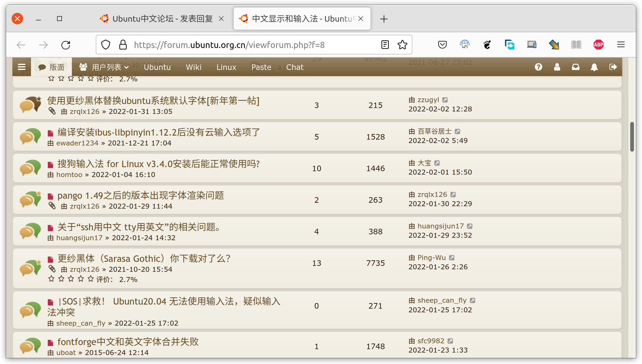Open the notifications bell icon

click(594, 67)
